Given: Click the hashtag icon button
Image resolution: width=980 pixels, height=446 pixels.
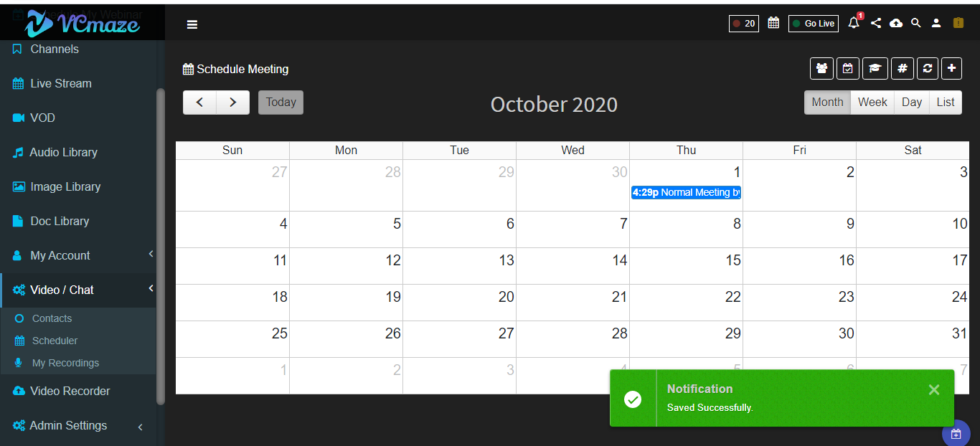Looking at the screenshot, I should click(x=903, y=68).
